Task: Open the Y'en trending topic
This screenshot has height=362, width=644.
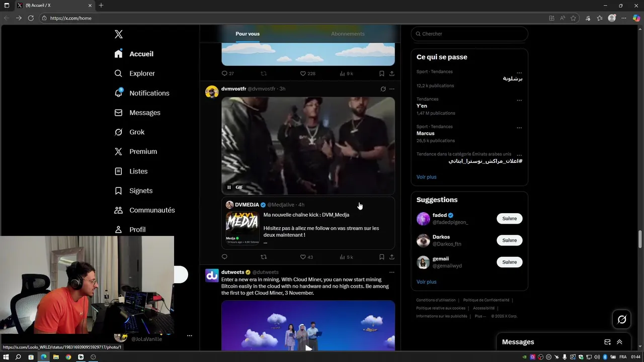Action: (422, 106)
